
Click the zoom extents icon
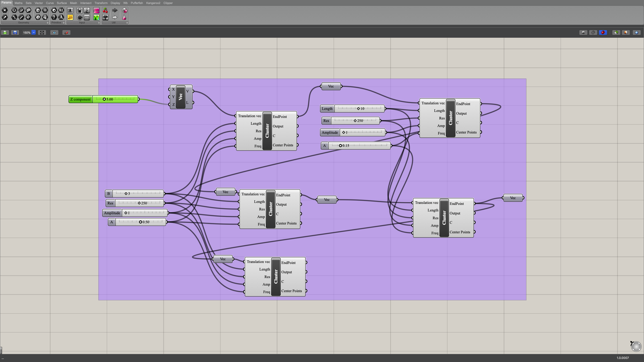[42, 32]
